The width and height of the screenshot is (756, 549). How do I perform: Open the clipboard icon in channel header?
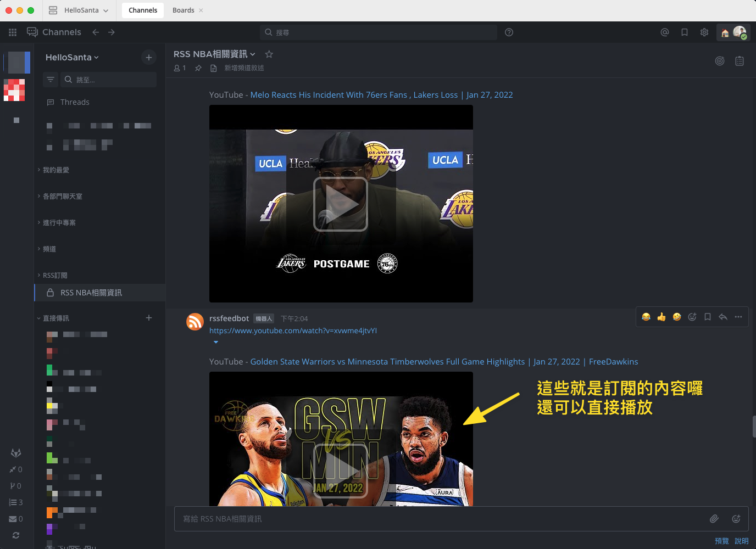coord(740,61)
